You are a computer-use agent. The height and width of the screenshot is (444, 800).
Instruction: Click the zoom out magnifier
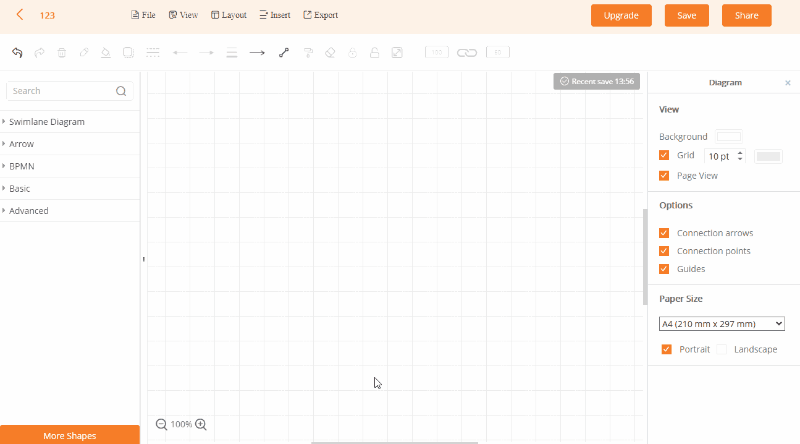[x=162, y=425]
